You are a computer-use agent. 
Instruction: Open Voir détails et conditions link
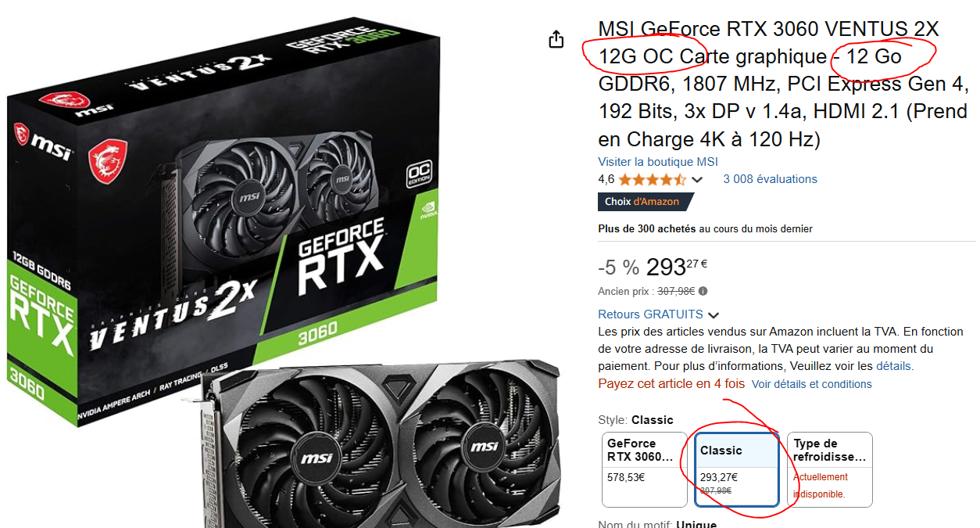coord(811,384)
